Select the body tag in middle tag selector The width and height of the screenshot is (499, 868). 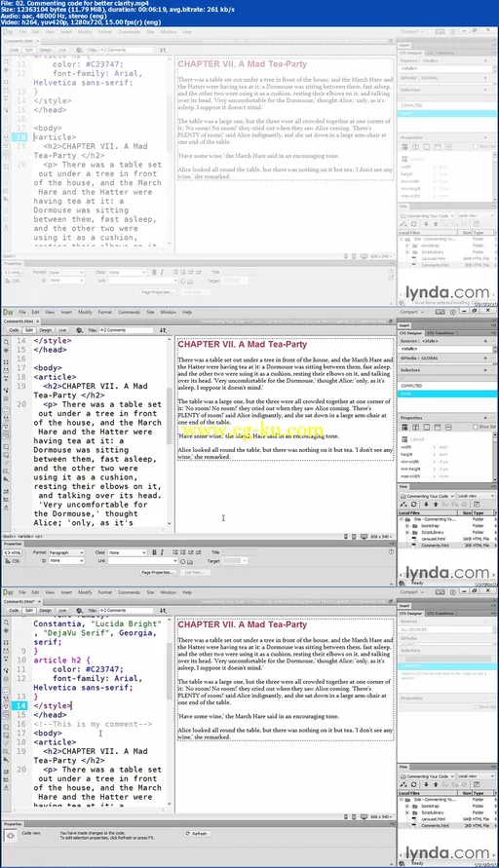click(x=9, y=537)
